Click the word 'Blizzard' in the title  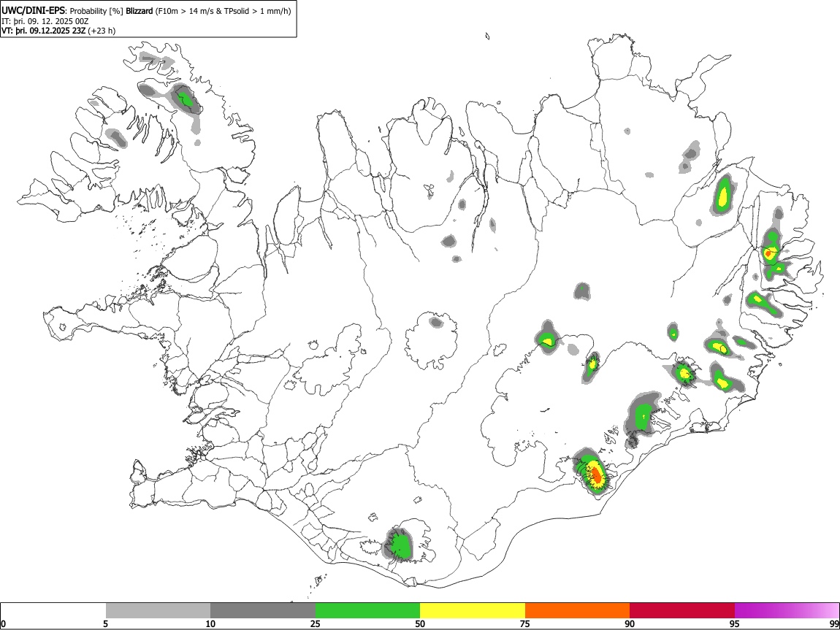coord(140,11)
